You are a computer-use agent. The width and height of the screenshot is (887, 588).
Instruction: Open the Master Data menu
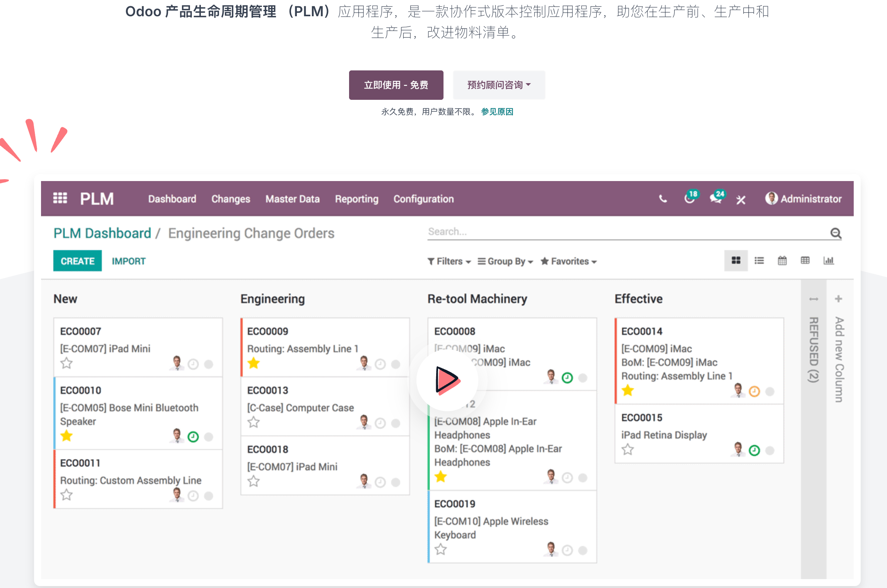pos(293,199)
